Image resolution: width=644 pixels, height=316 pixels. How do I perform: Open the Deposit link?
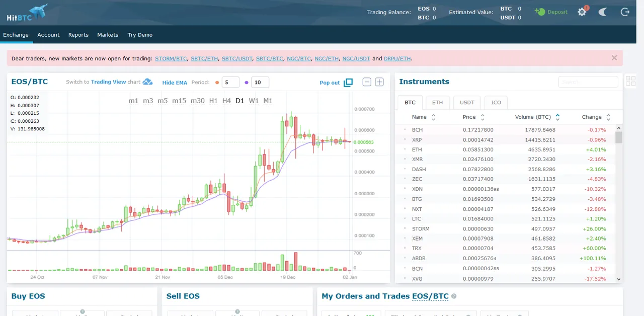click(557, 12)
